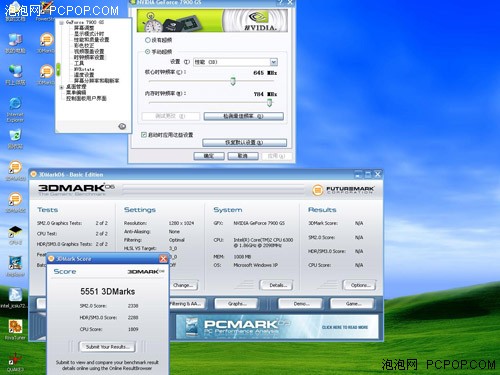Click the 3DMark06 title bar app icon

coord(33,174)
